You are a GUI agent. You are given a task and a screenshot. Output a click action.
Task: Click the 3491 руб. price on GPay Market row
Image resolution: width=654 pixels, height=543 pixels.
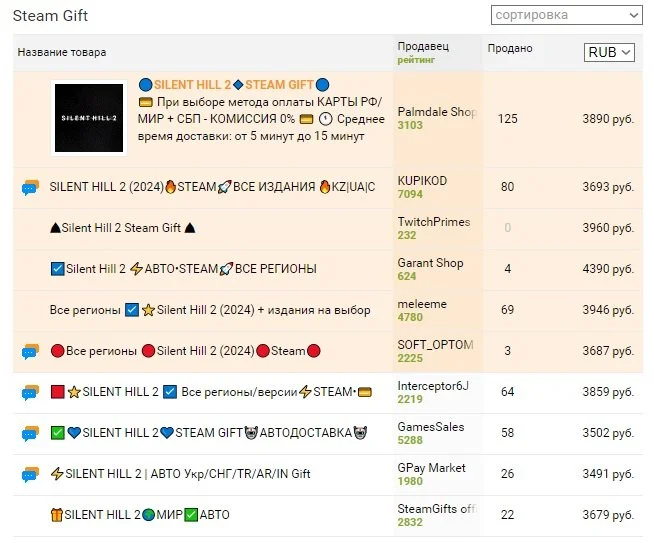608,474
